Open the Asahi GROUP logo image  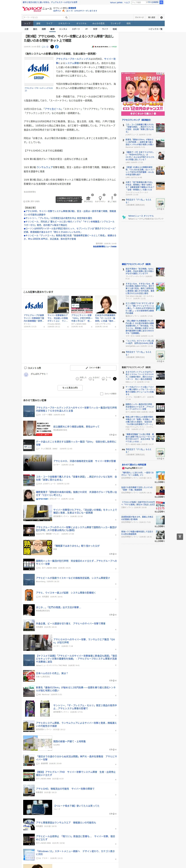click(39, 72)
